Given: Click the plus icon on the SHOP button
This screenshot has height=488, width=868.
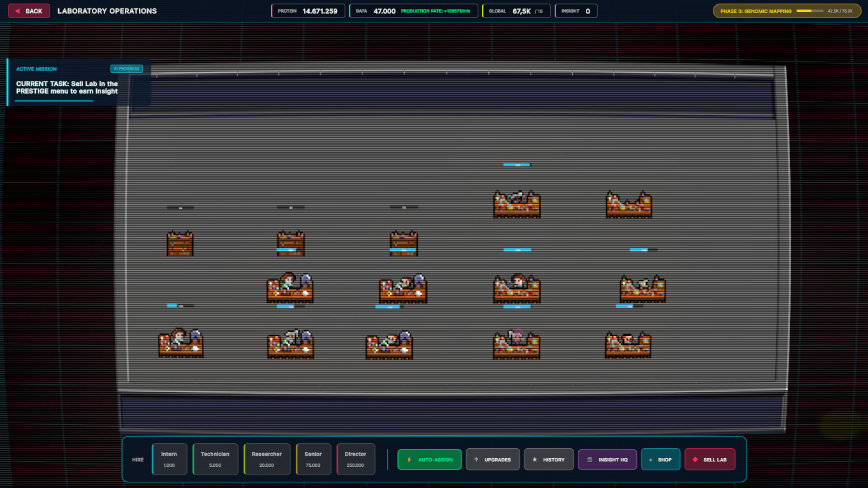Looking at the screenshot, I should (x=650, y=459).
